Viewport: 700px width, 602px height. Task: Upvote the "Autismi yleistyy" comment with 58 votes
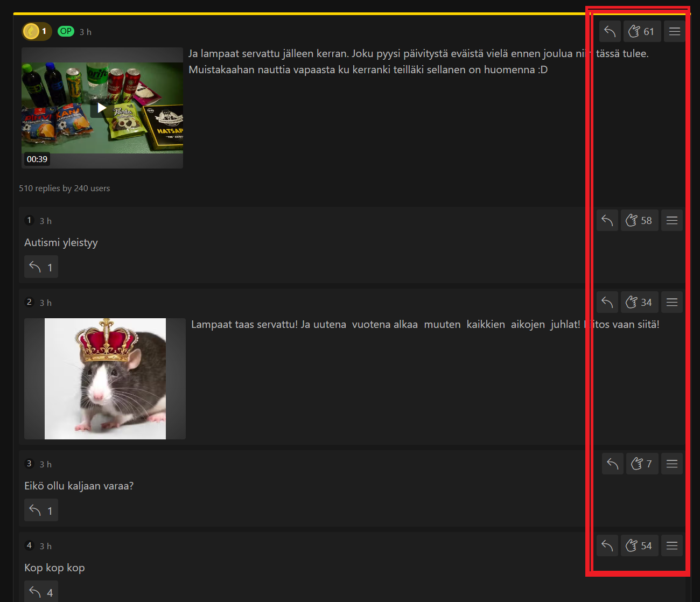point(639,221)
